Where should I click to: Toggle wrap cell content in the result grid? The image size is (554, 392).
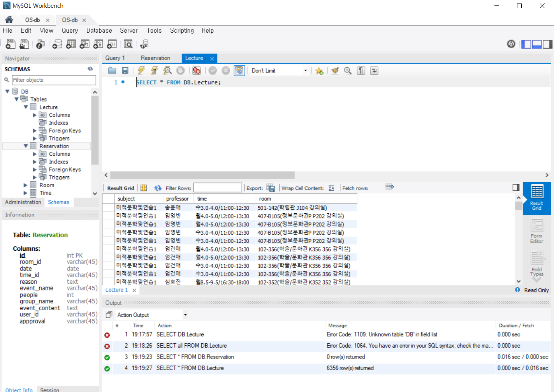[x=331, y=188]
